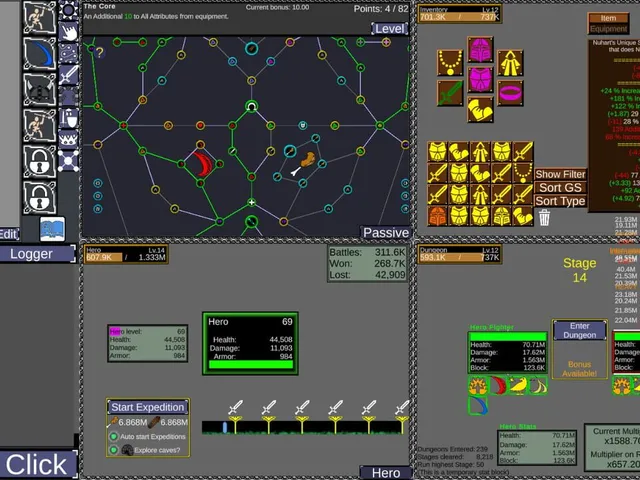Click the Dungeon Lv.12 experience bar

[x=460, y=254]
